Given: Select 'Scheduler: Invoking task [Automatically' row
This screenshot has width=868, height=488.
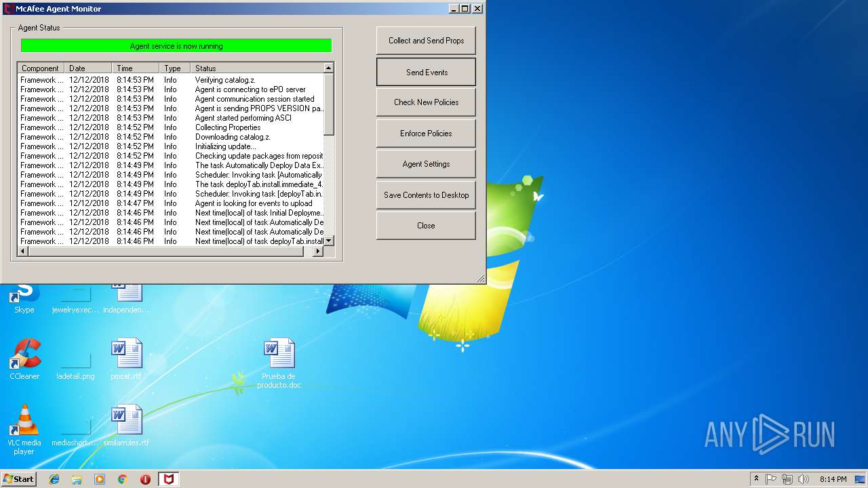Looking at the screenshot, I should (x=171, y=175).
